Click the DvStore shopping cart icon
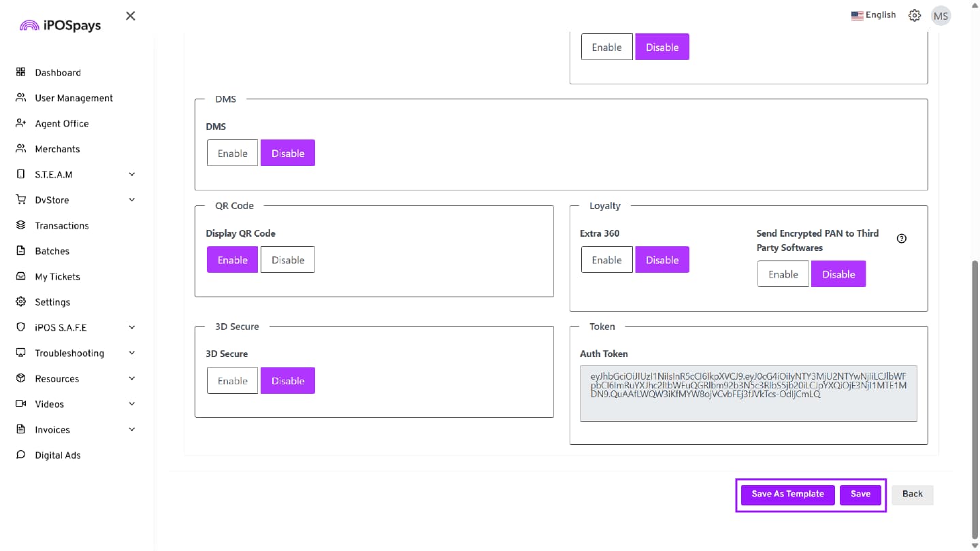This screenshot has width=980, height=551. (20, 200)
